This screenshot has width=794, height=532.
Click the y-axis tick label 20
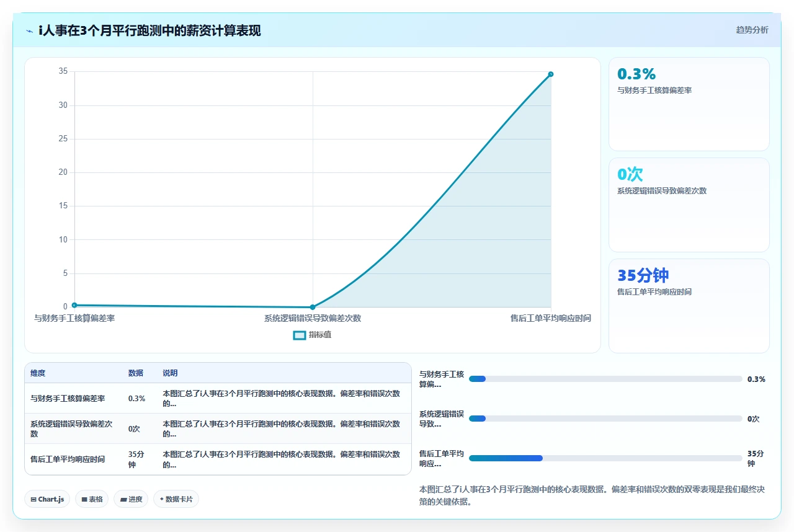63,172
